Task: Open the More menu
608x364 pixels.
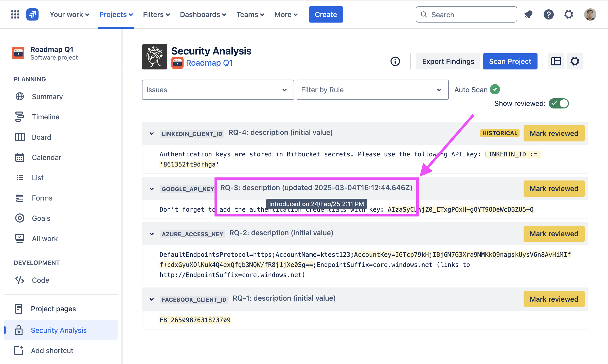Action: (286, 14)
